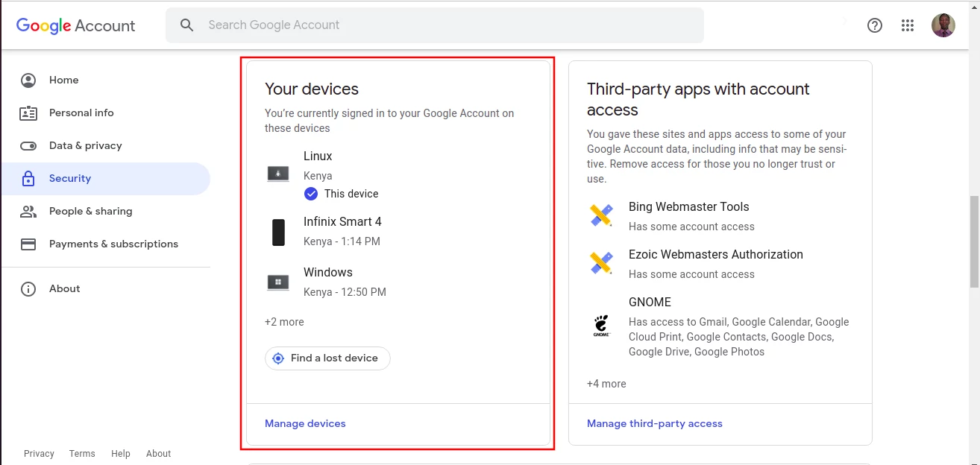Click the Google Account logo
This screenshot has width=980, height=465.
coord(75,25)
